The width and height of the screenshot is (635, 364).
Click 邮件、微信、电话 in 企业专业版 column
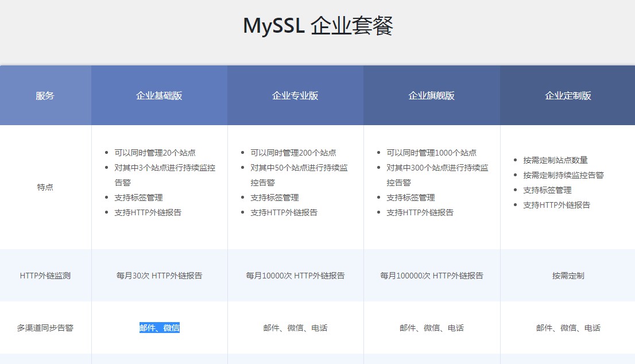[295, 328]
